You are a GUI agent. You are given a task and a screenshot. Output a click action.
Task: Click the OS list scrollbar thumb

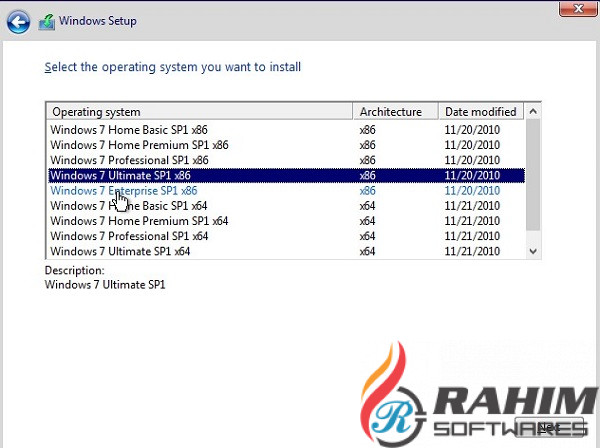tap(533, 175)
